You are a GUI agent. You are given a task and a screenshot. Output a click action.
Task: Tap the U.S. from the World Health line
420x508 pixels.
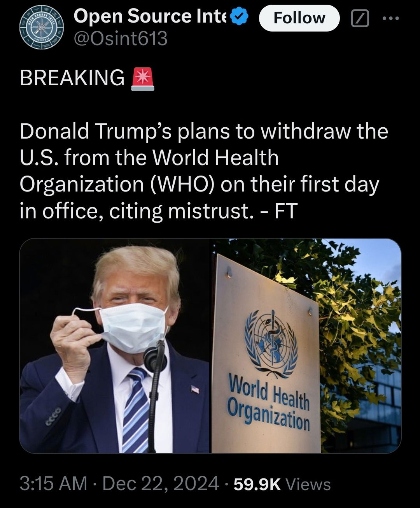pos(149,158)
